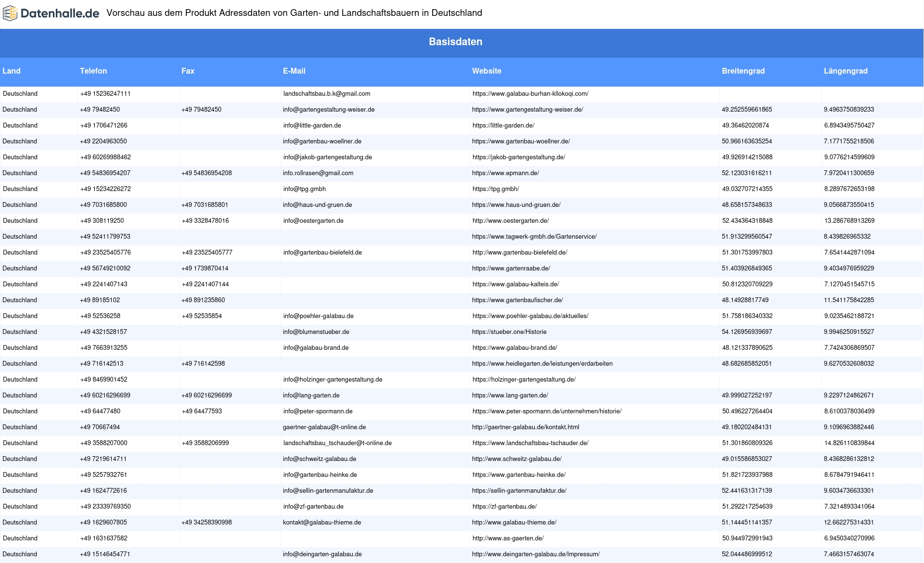Click email info@gartenbau-heinke.de
924x563 pixels.
click(x=321, y=475)
